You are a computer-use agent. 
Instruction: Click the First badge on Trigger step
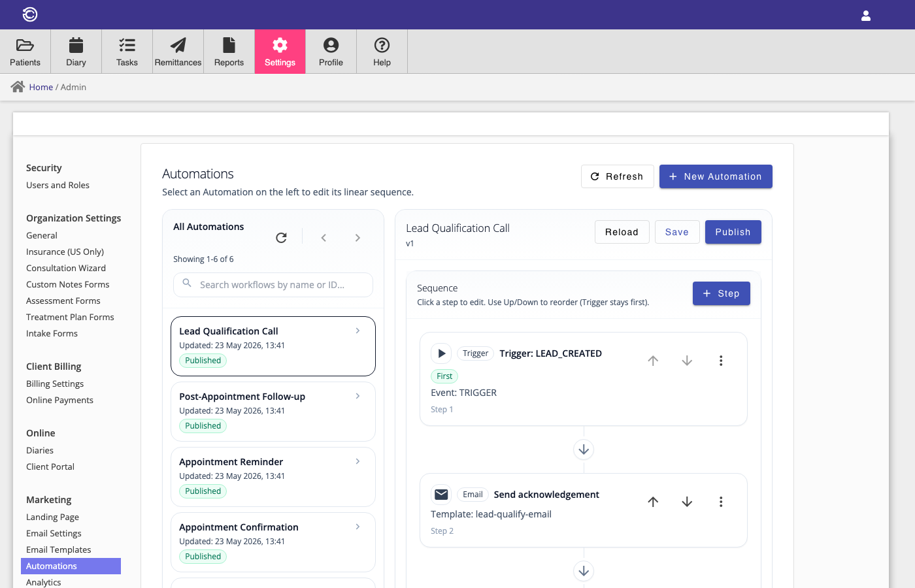click(444, 376)
